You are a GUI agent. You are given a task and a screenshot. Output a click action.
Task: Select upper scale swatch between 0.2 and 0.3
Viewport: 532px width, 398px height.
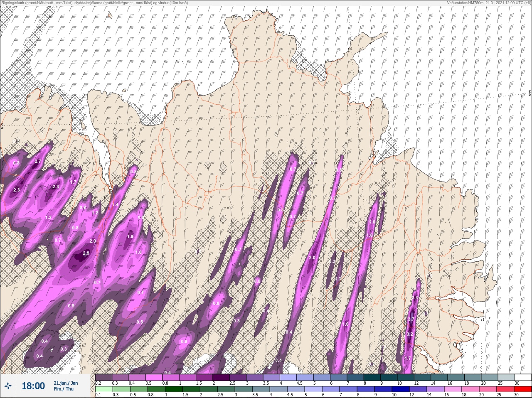click(x=103, y=377)
